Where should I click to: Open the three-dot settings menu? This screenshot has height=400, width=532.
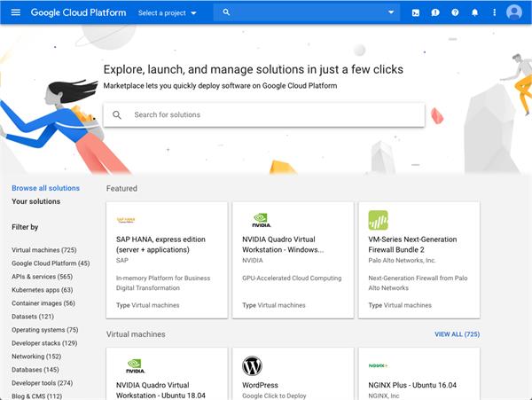click(495, 12)
